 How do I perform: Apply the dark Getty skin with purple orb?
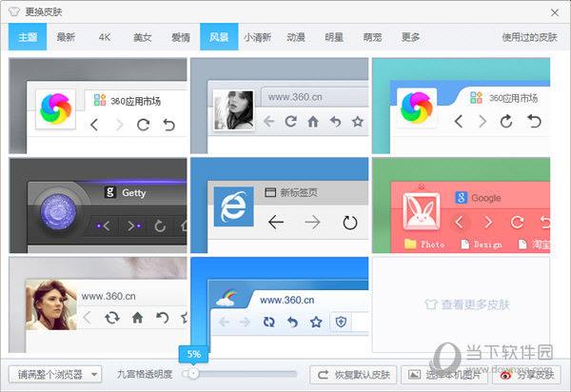98,206
